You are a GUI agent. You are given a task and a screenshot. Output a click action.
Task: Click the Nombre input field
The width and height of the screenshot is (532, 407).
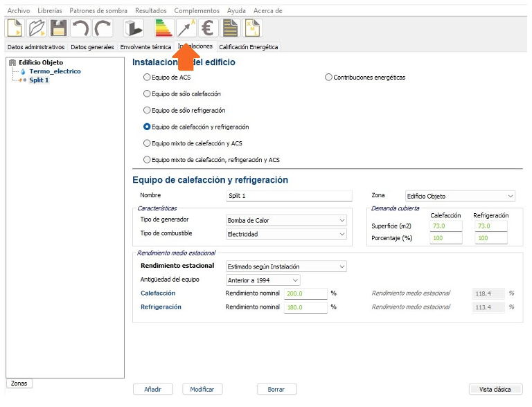[286, 196]
